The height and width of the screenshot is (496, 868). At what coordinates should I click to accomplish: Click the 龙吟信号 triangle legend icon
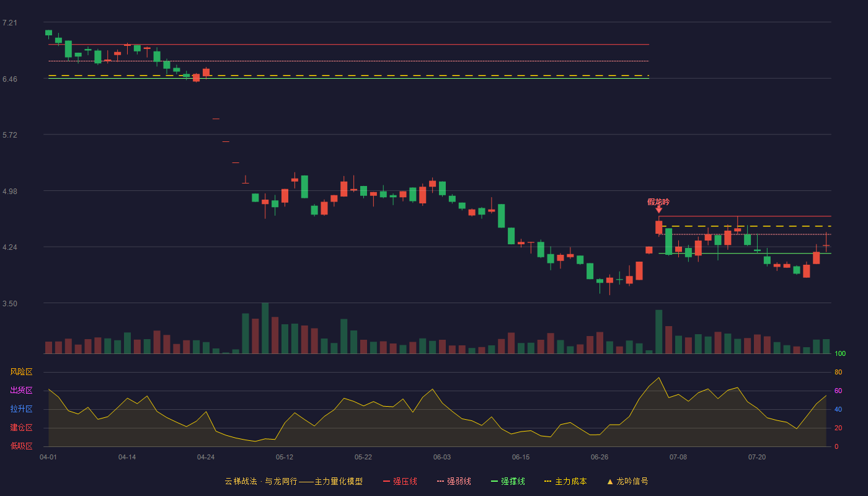tap(609, 481)
